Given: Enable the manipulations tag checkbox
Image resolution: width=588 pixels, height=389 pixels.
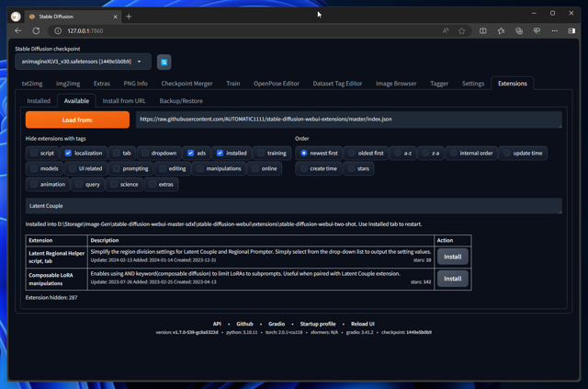Looking at the screenshot, I should [200, 168].
